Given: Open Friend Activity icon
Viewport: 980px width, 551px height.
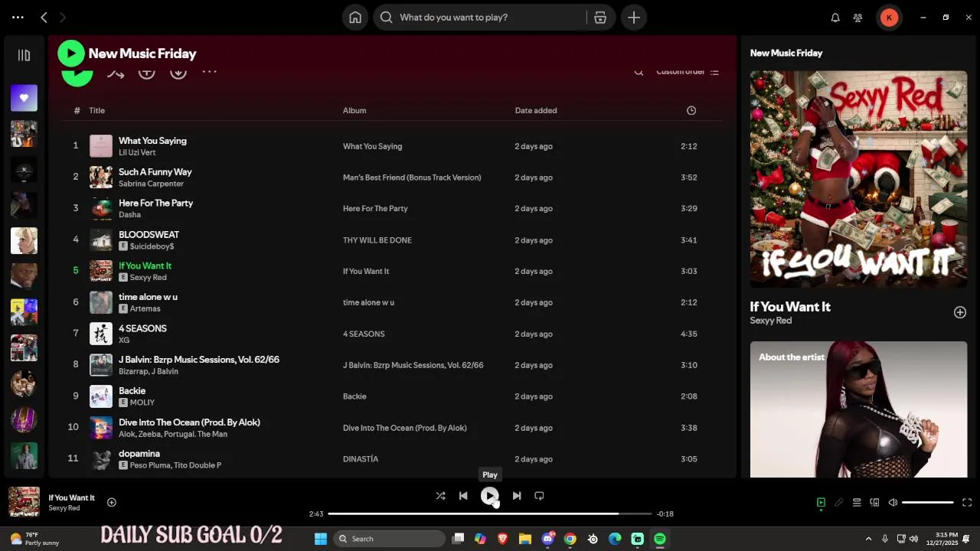Looking at the screenshot, I should coord(857,18).
